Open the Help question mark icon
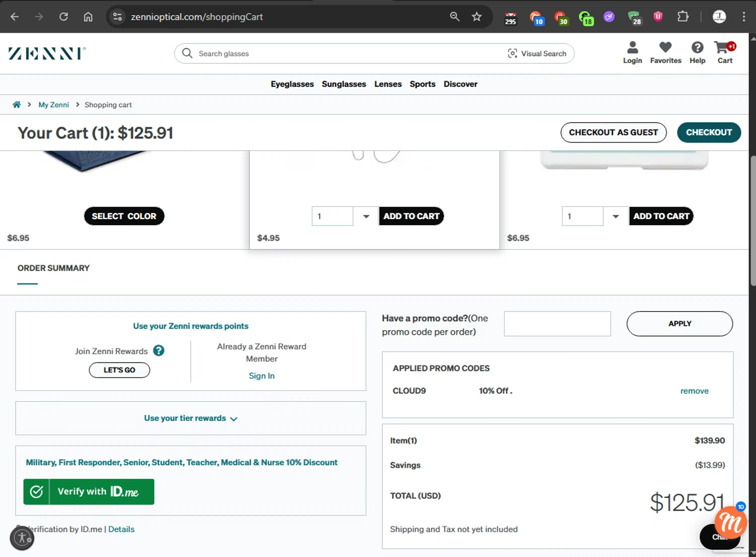Image resolution: width=756 pixels, height=557 pixels. [x=698, y=52]
